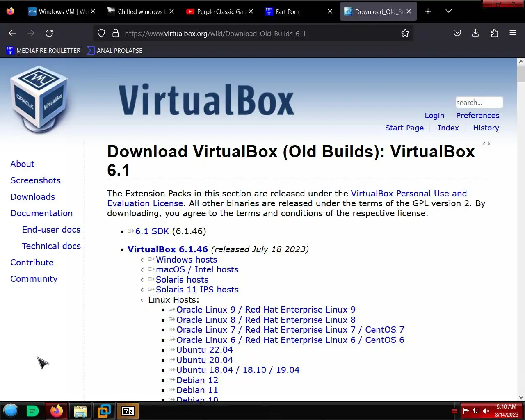The width and height of the screenshot is (525, 420).
Task: Expand the list all tabs chevron
Action: coord(449,11)
